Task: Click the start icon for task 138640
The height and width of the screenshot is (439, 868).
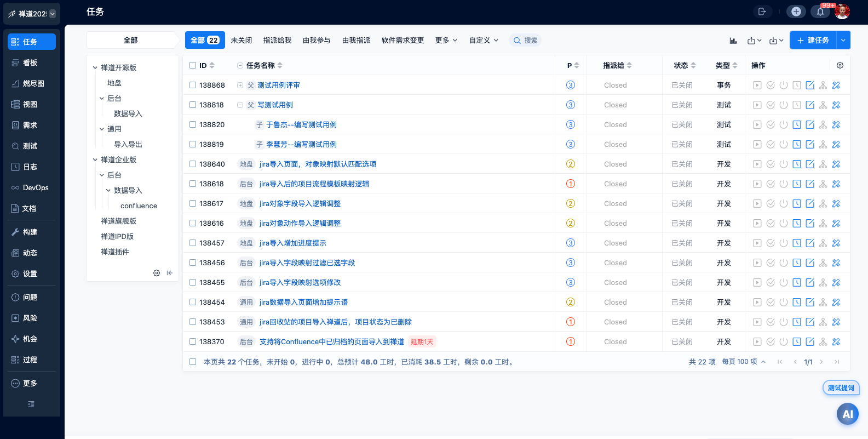Action: 757,164
